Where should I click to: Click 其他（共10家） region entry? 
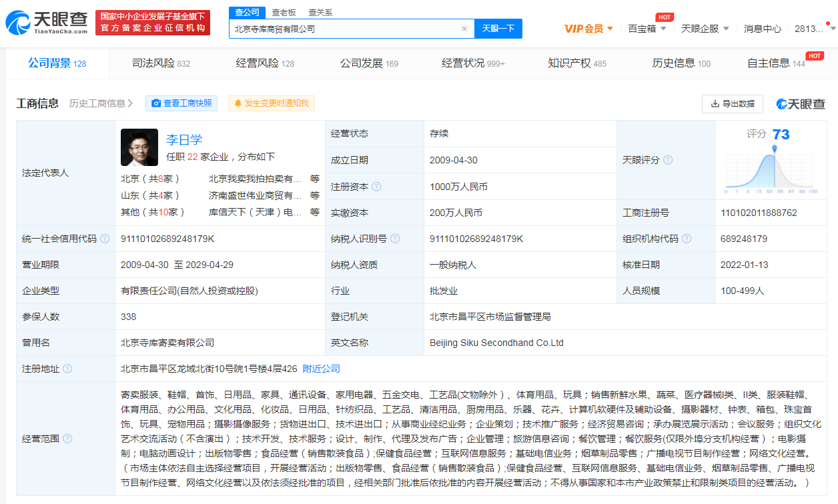(153, 212)
